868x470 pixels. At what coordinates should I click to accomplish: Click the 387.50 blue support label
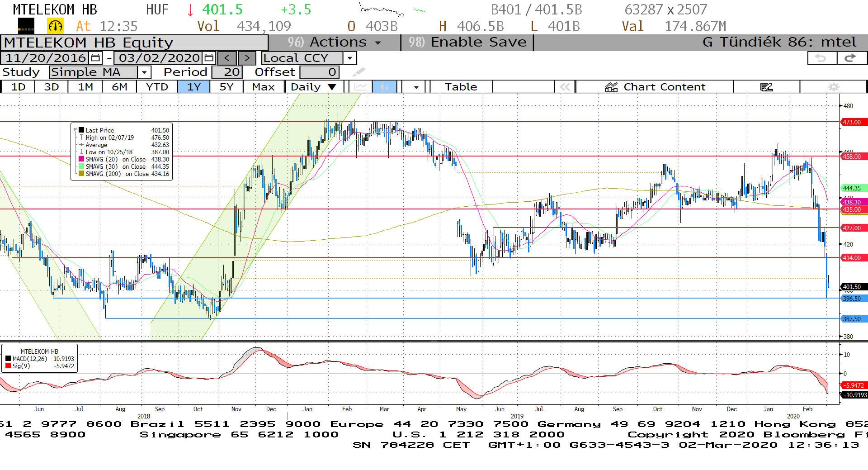[x=854, y=319]
